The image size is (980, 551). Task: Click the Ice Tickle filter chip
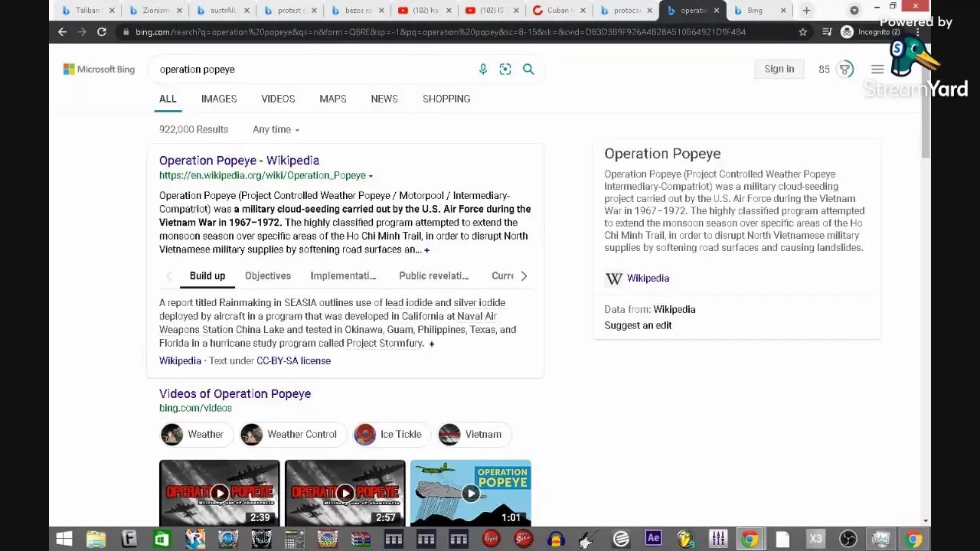390,435
